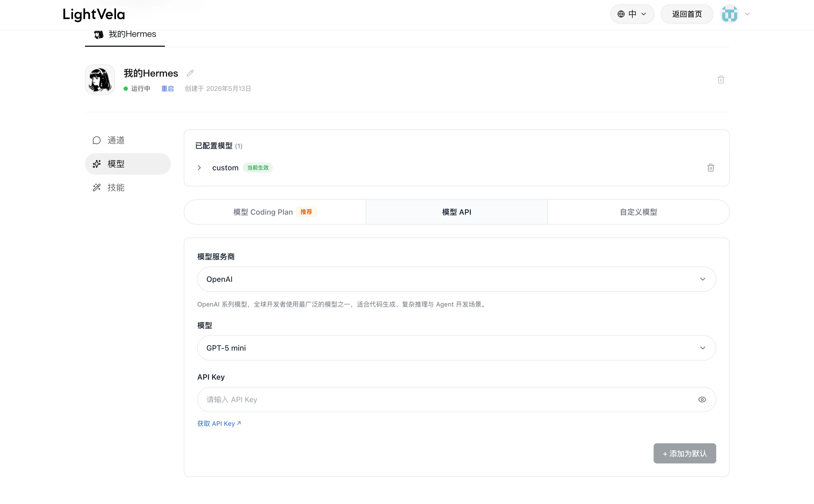The height and width of the screenshot is (504, 814).
Task: Switch to 自定义模型 tab
Action: pos(638,212)
